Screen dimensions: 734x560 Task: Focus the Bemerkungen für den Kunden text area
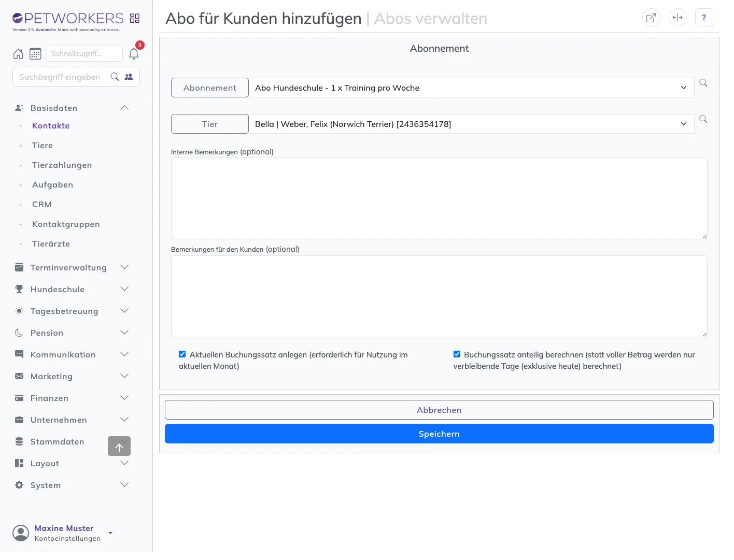439,296
